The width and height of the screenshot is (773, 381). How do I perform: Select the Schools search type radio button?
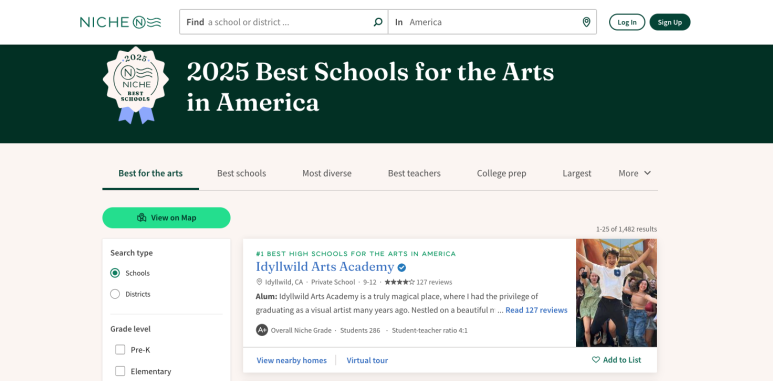[x=115, y=273]
